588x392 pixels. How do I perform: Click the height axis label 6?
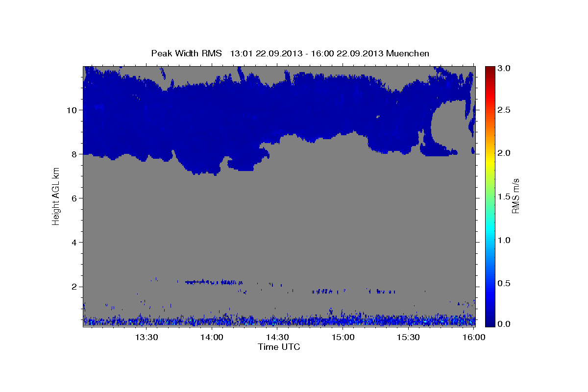coord(75,198)
